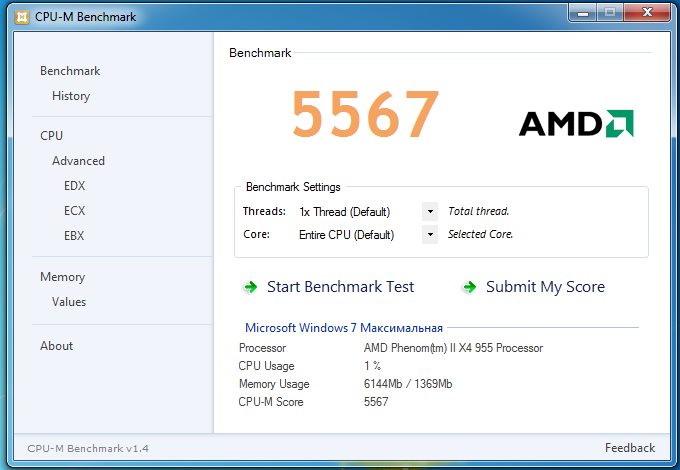Select the EDX register page
This screenshot has height=470, width=680.
point(74,186)
